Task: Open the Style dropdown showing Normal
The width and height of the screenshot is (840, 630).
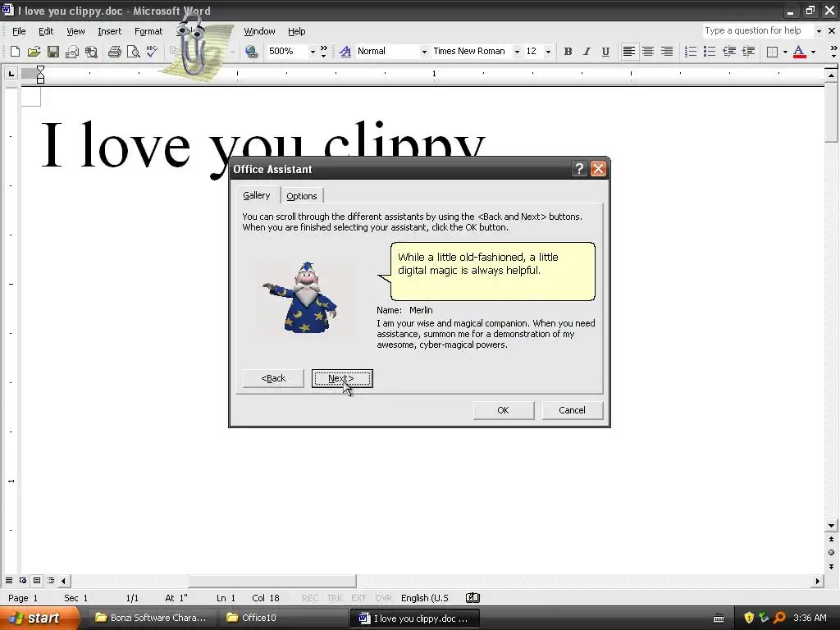Action: [424, 52]
